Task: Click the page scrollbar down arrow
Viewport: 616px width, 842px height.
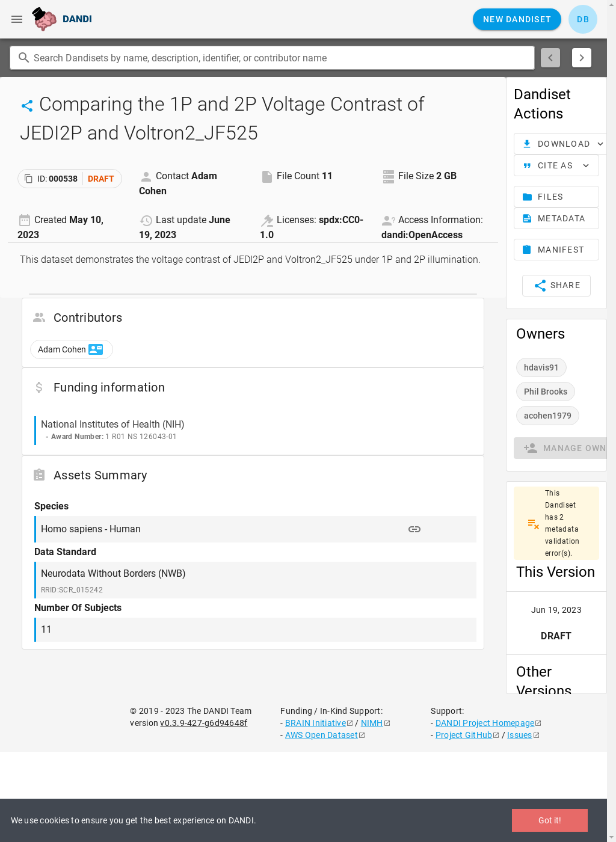Action: [611, 837]
